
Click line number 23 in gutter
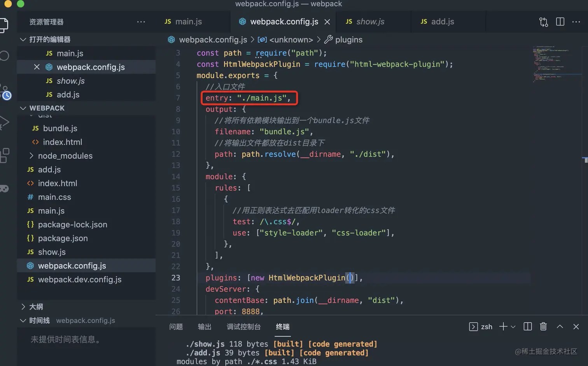click(x=176, y=278)
